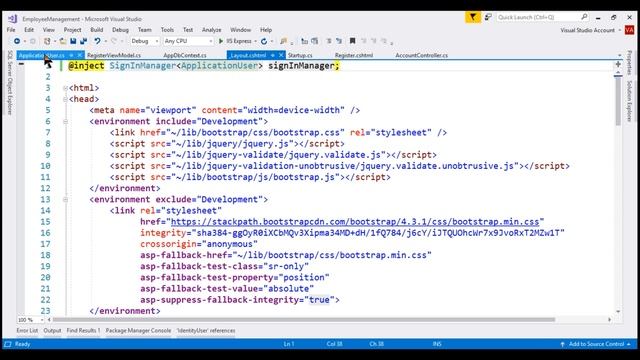Toggle pin on ApplicationUser.cs tab
The width and height of the screenshot is (640, 360).
[x=71, y=55]
